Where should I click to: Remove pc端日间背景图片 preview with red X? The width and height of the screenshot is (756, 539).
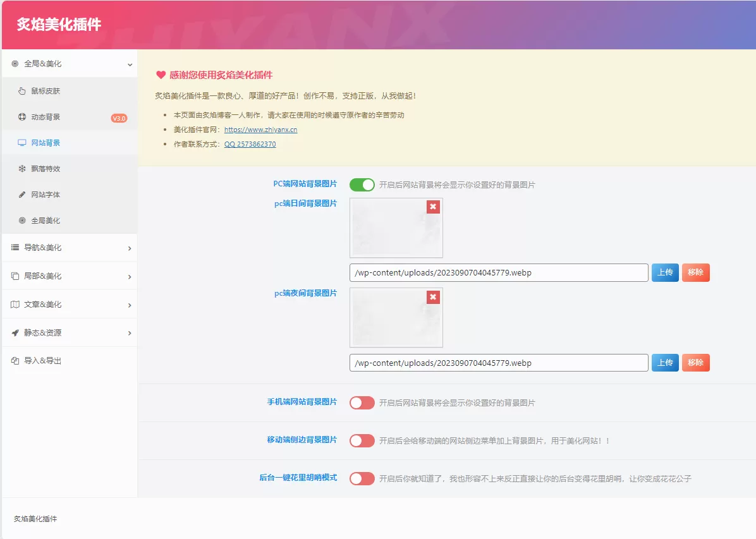tap(432, 207)
